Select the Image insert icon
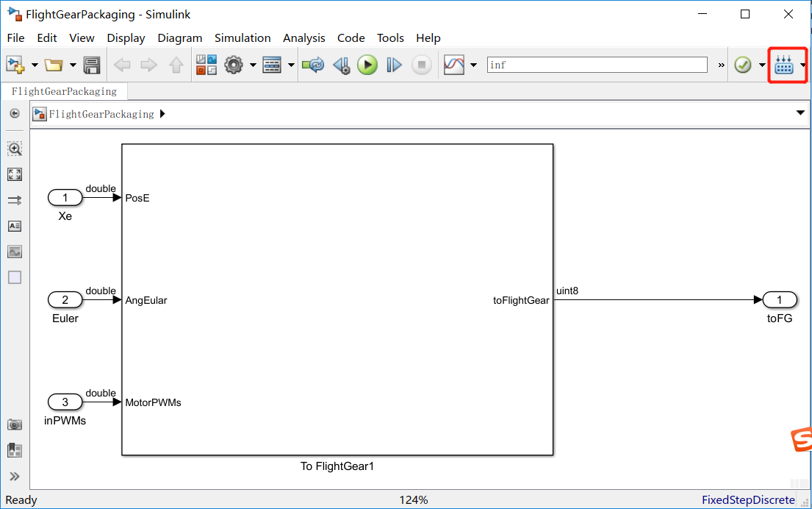 click(15, 252)
